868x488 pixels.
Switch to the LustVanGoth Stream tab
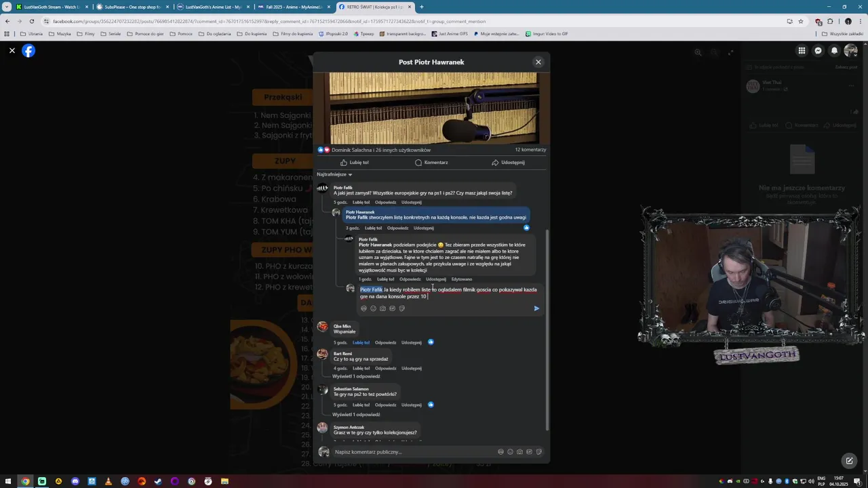(52, 7)
